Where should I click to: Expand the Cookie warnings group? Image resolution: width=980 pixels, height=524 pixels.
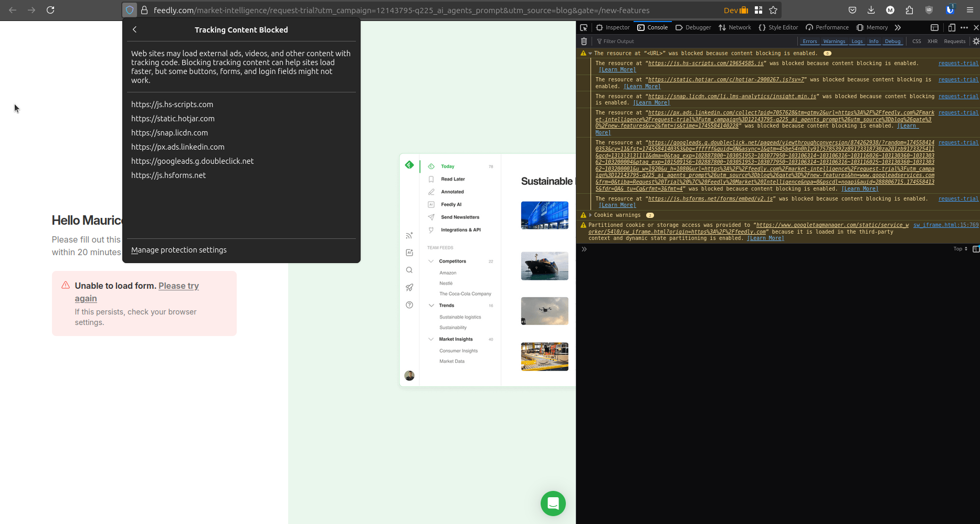tap(590, 215)
